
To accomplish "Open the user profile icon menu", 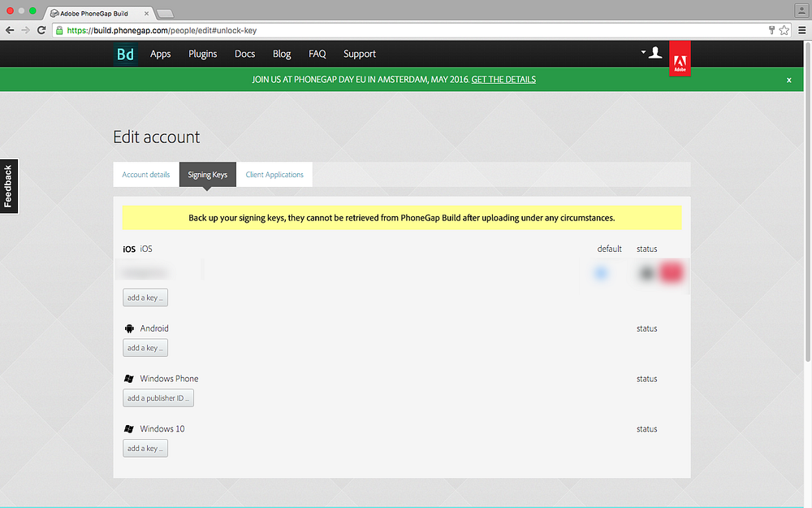I will (655, 52).
